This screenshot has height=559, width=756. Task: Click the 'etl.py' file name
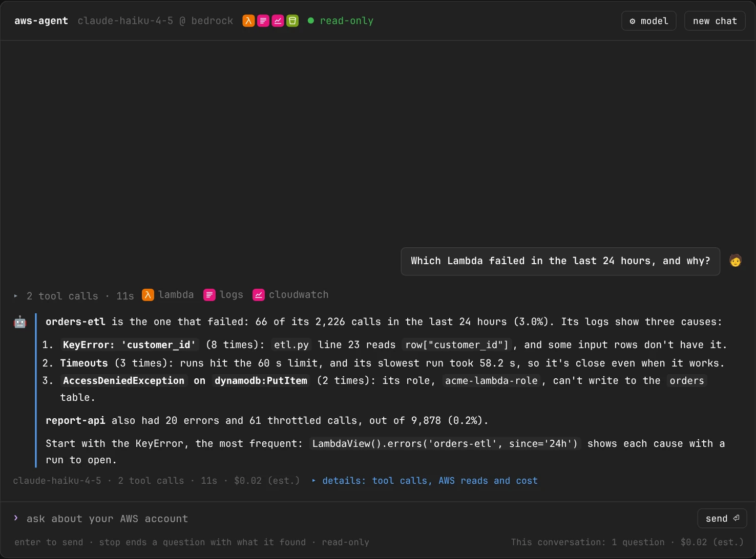pyautogui.click(x=291, y=345)
